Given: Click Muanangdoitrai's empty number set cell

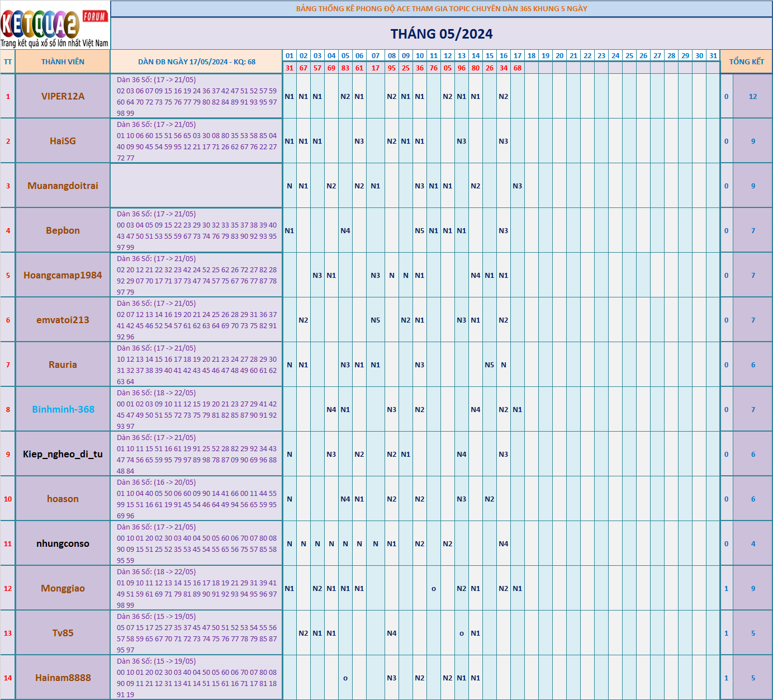Looking at the screenshot, I should point(197,186).
